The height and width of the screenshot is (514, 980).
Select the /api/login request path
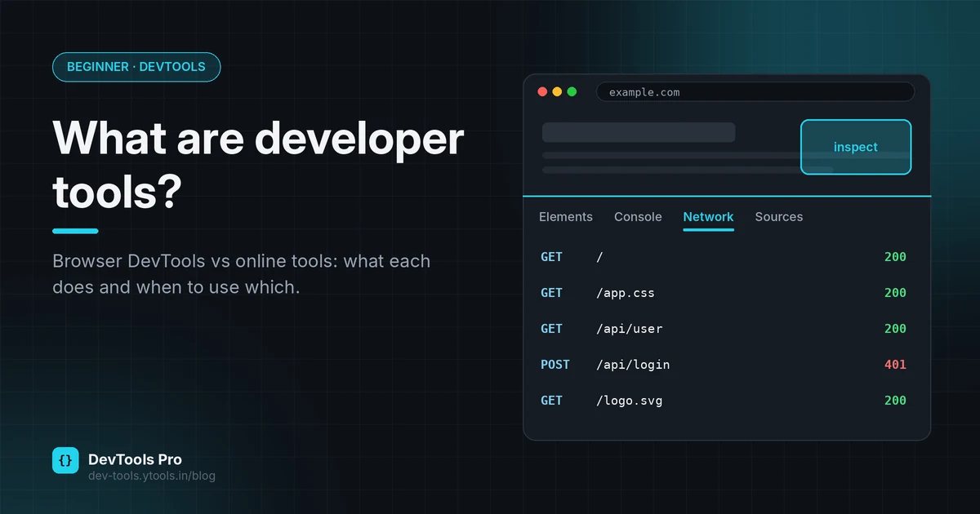(x=633, y=365)
